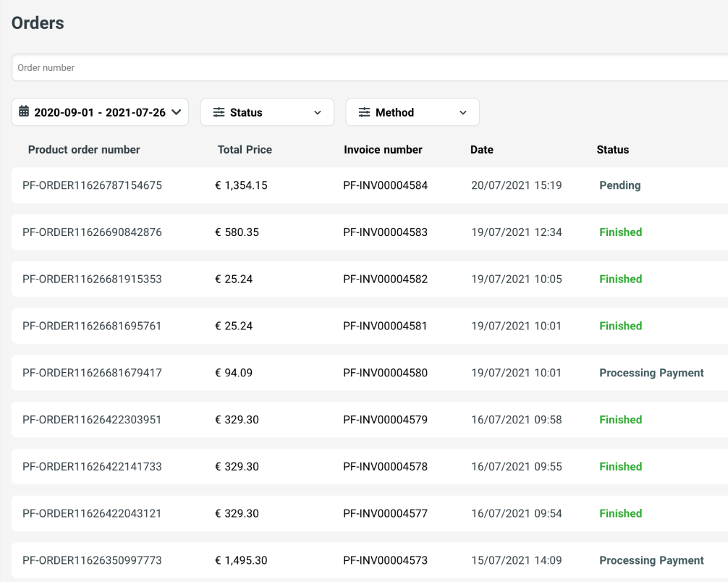Click invoice PF-INV00004584
728x582 pixels.
[386, 185]
